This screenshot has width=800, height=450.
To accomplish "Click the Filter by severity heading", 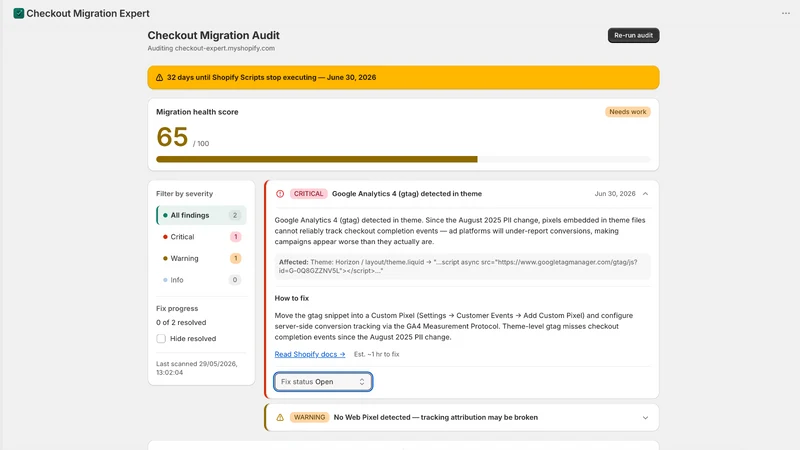I will [184, 194].
